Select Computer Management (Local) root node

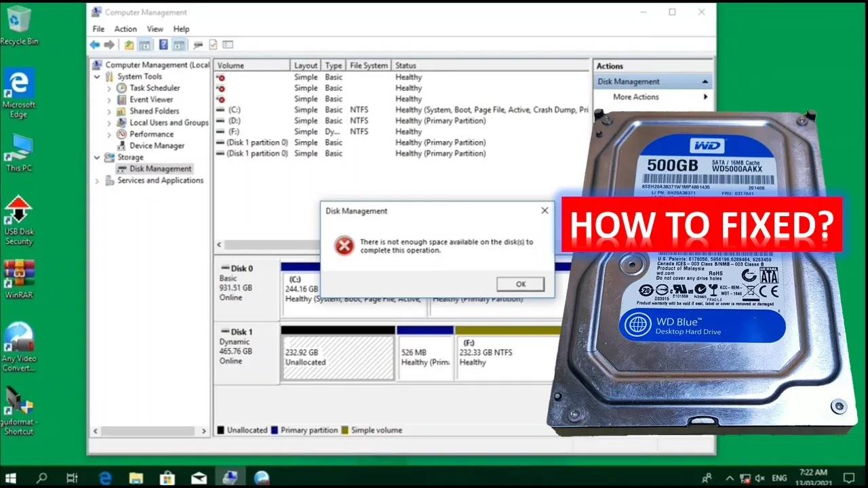click(152, 65)
